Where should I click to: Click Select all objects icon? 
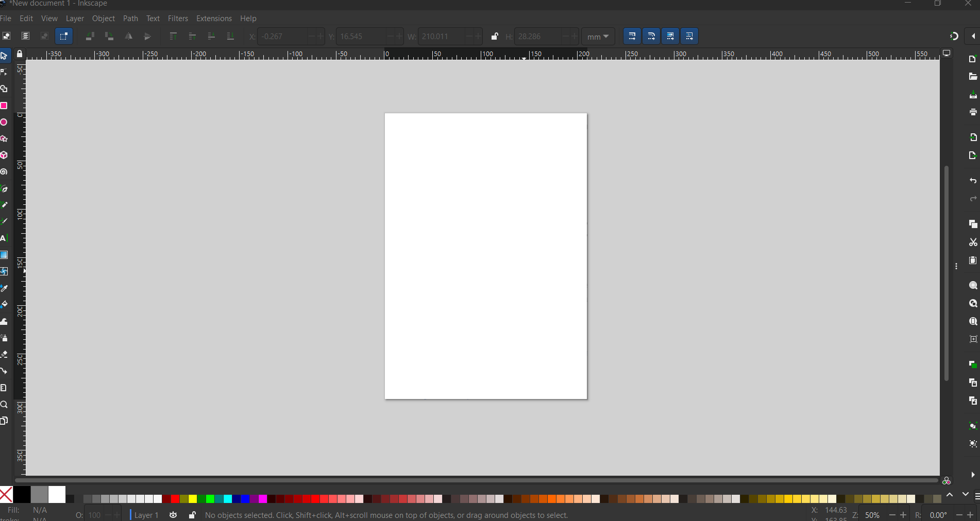click(6, 36)
